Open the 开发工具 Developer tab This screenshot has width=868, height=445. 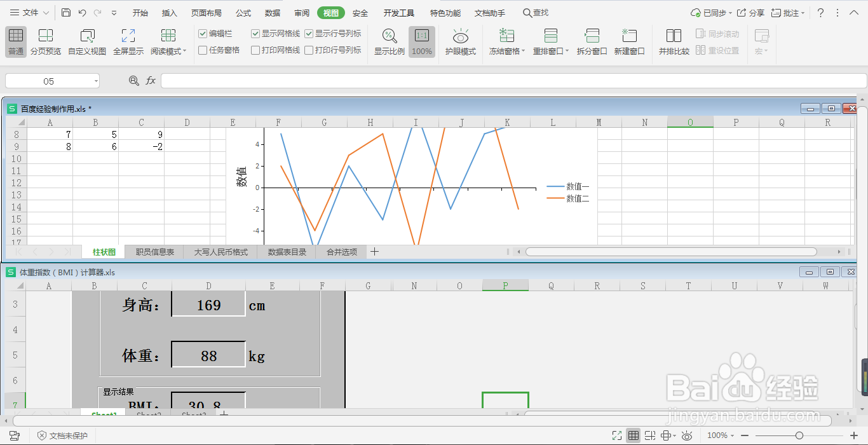[x=399, y=13]
